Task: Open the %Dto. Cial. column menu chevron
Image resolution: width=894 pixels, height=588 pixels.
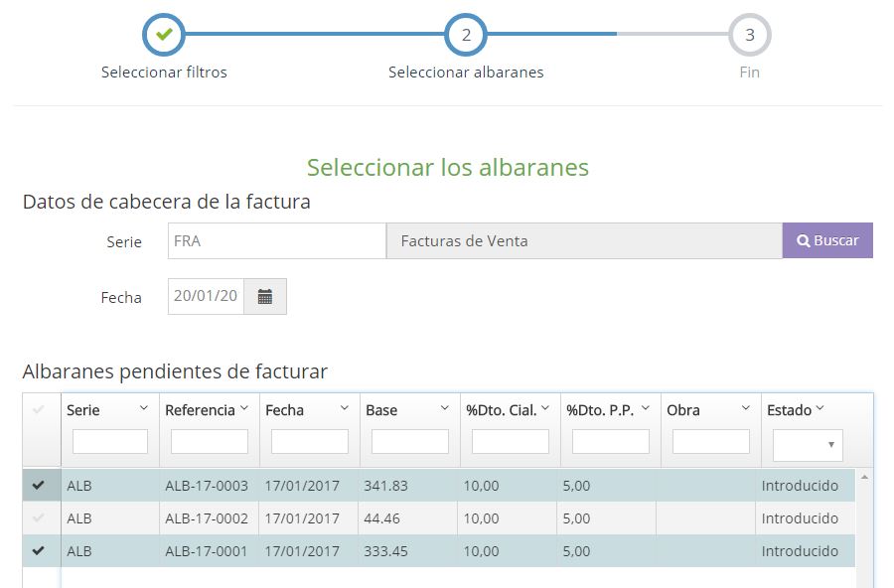Action: click(x=545, y=408)
